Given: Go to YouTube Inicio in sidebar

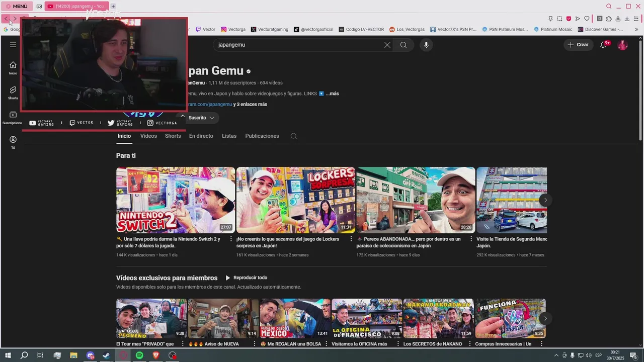Looking at the screenshot, I should click(x=13, y=68).
